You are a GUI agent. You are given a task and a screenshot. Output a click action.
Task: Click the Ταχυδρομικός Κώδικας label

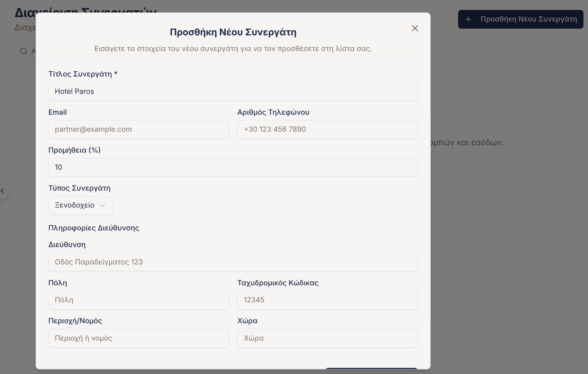point(278,283)
